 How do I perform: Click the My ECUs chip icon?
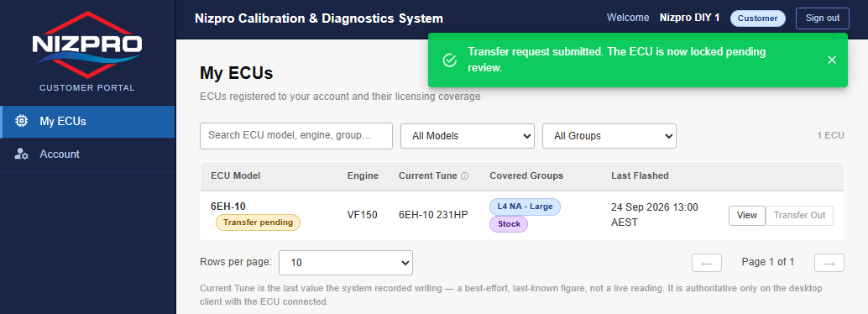tap(21, 121)
